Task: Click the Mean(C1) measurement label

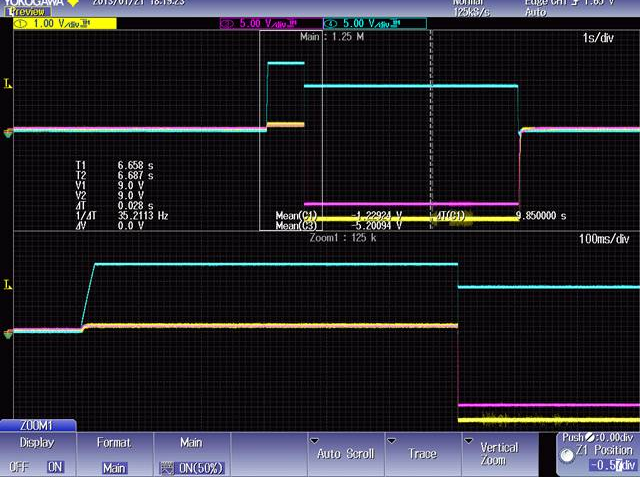Action: click(x=296, y=215)
